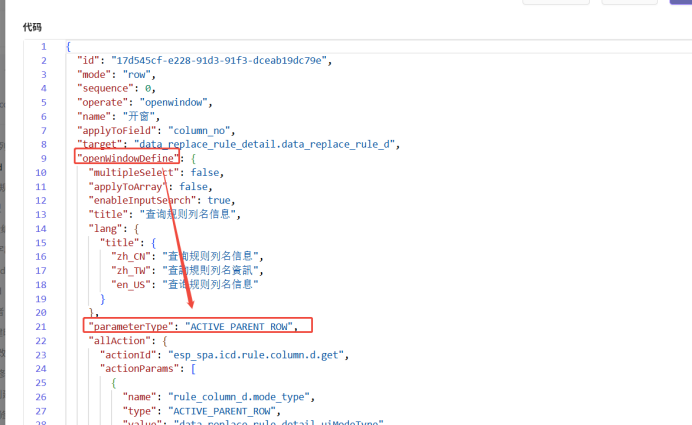Click the "openWindowDefine" key in the code
Viewport: 692px width, 425px height.
coord(128,158)
